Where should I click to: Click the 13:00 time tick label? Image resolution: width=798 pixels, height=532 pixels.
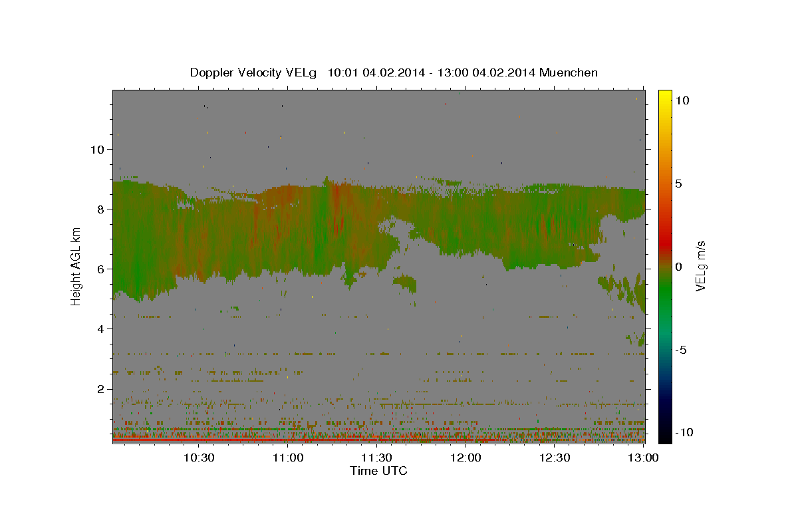point(643,458)
